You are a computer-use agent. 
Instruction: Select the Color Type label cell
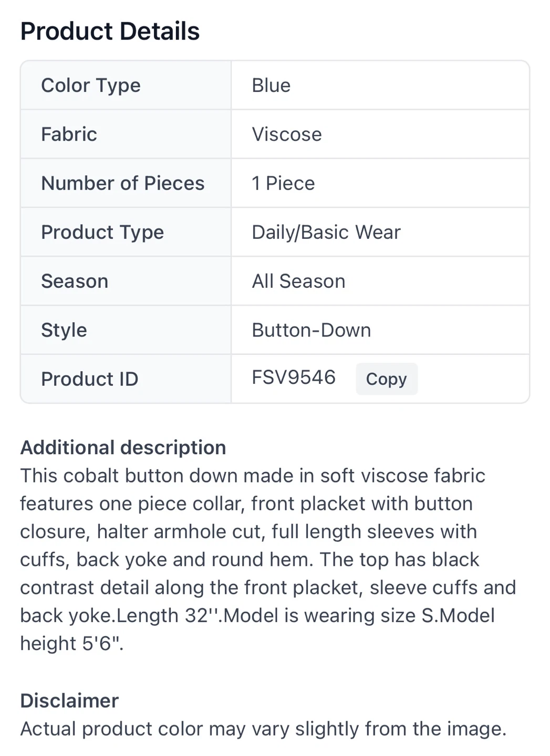tap(126, 85)
